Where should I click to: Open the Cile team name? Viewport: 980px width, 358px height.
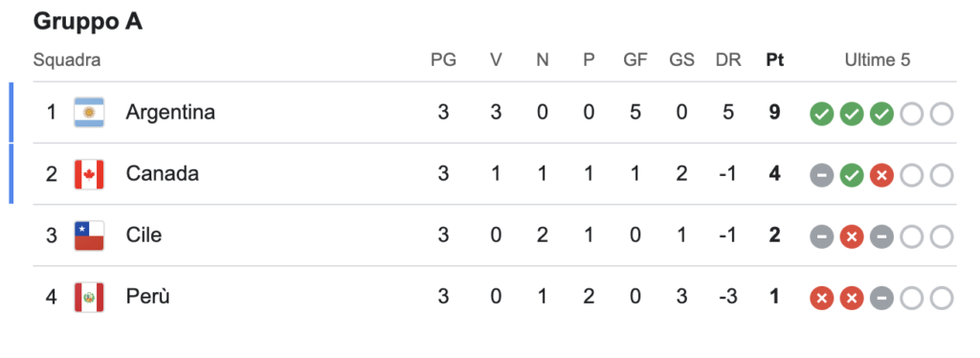[x=144, y=235]
